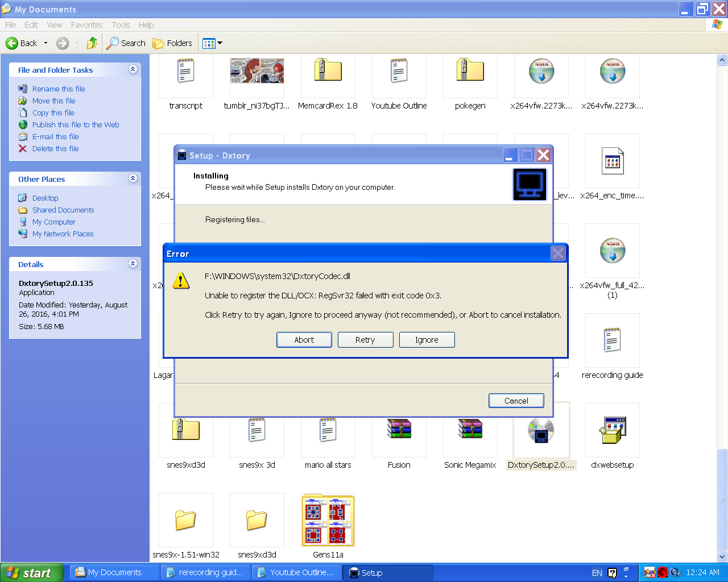Click the E-mail this file link
The width and height of the screenshot is (728, 582).
coord(56,137)
